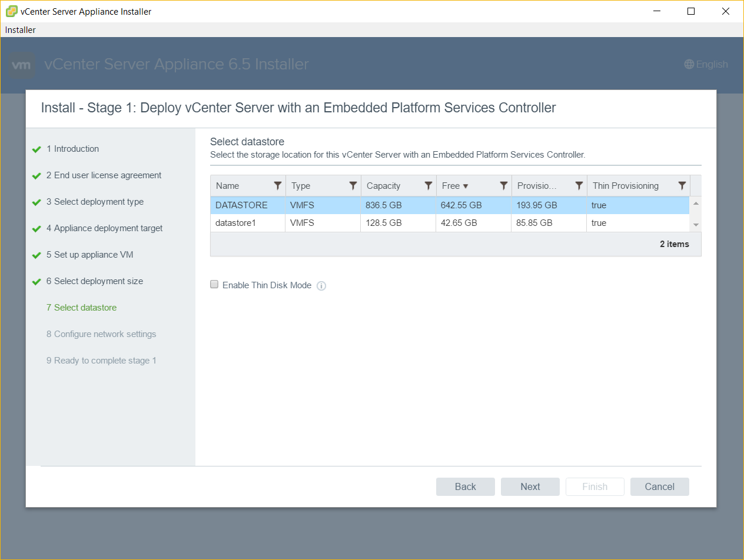The image size is (744, 560).
Task: Click the 128.5 GB capacity cell
Action: tap(398, 223)
